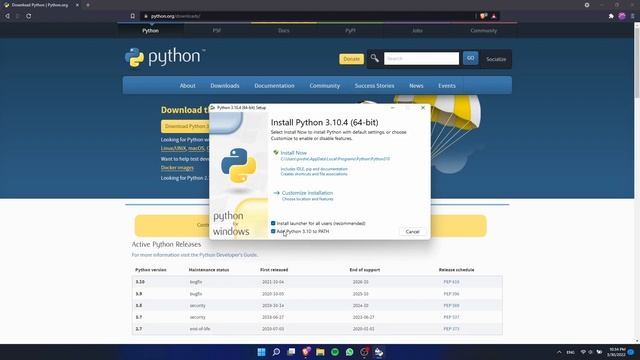640x360 pixels.
Task: Open PEP 537 release schedule link
Action: [451, 317]
